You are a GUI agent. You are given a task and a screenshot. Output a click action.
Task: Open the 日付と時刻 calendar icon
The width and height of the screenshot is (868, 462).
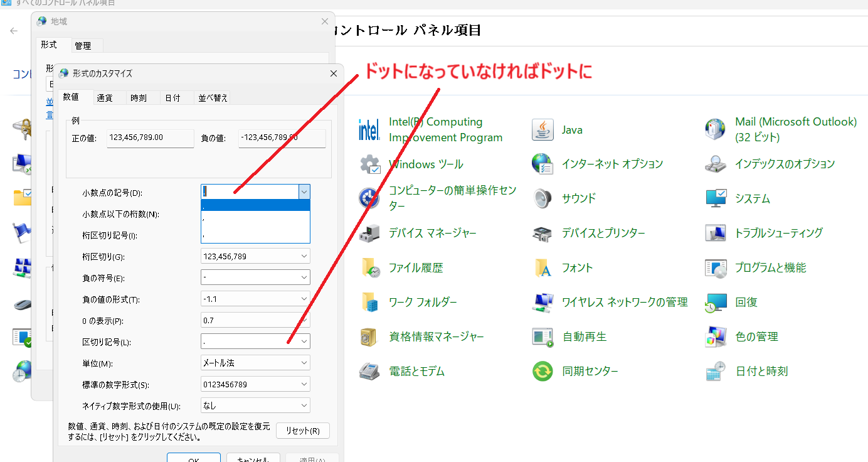tap(716, 371)
